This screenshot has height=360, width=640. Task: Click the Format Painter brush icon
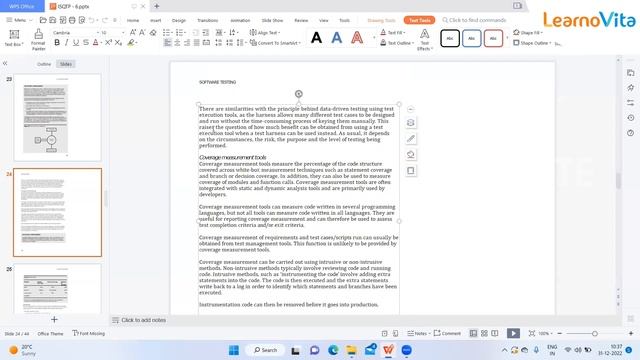(38, 34)
